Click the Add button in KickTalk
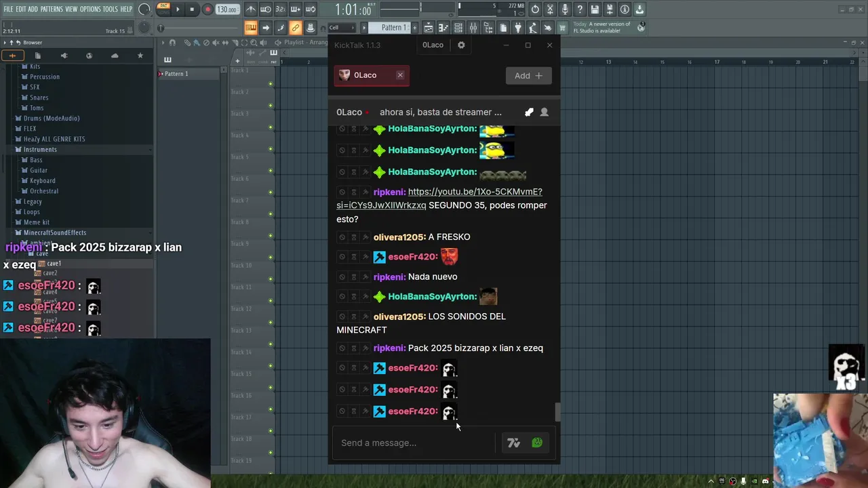The width and height of the screenshot is (868, 488). 528,75
